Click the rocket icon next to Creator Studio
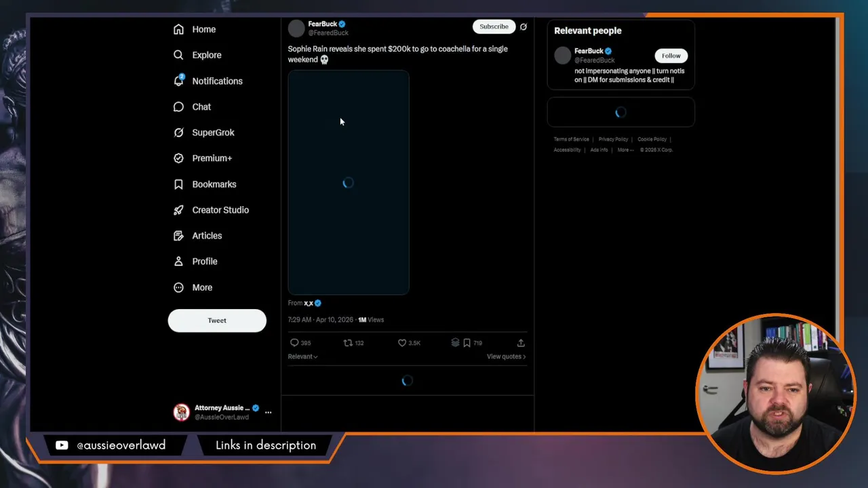This screenshot has height=488, width=868. tap(178, 210)
